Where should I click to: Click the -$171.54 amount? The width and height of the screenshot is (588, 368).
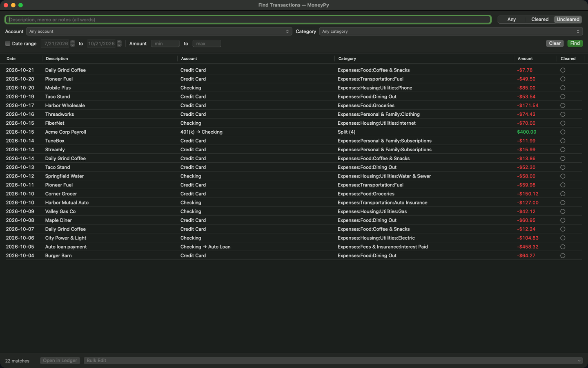pos(528,105)
